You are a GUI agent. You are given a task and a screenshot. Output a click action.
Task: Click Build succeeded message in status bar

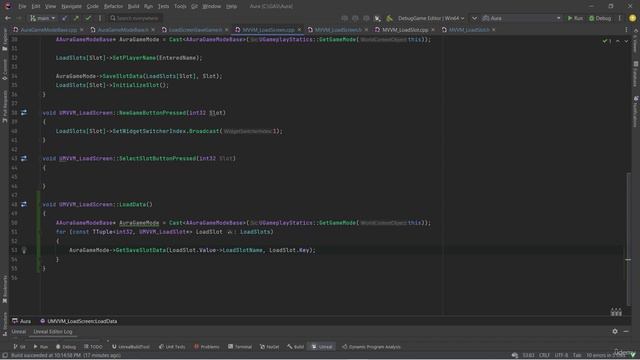[66, 356]
